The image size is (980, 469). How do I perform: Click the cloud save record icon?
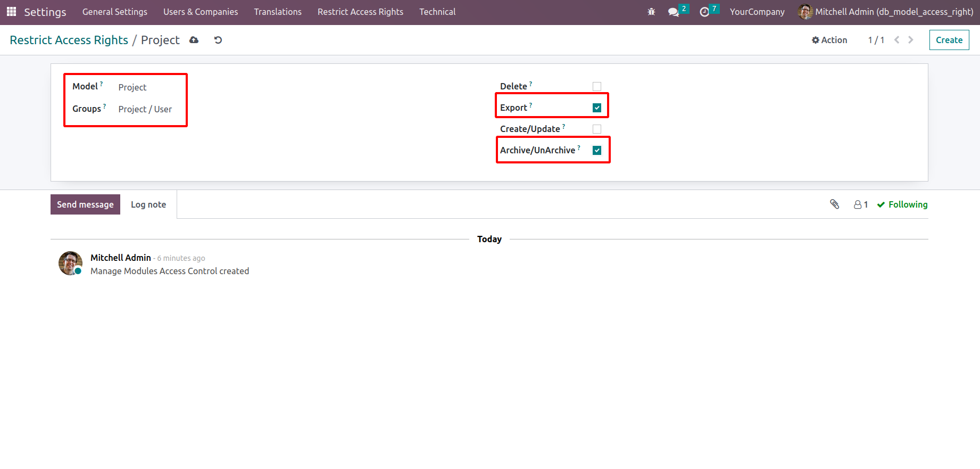[194, 40]
